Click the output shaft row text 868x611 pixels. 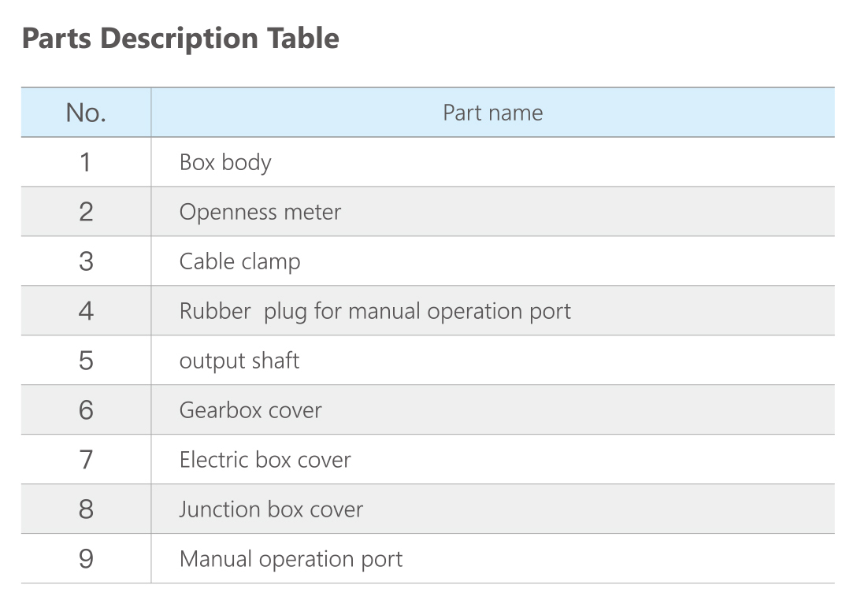[239, 361]
